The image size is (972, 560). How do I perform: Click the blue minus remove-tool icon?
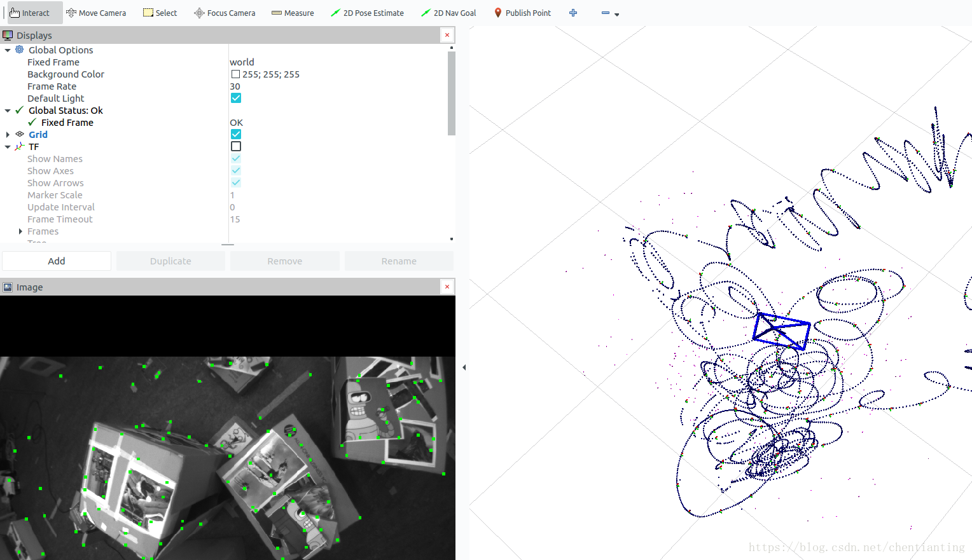tap(606, 13)
